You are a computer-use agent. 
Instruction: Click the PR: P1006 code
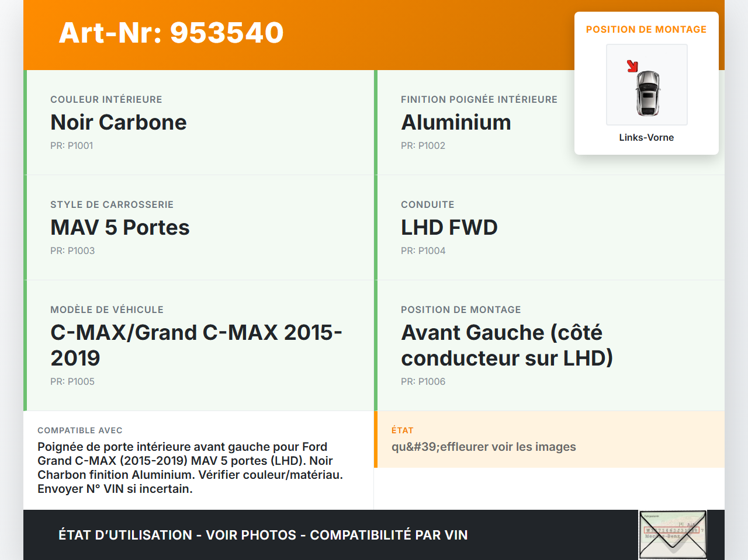pyautogui.click(x=423, y=381)
